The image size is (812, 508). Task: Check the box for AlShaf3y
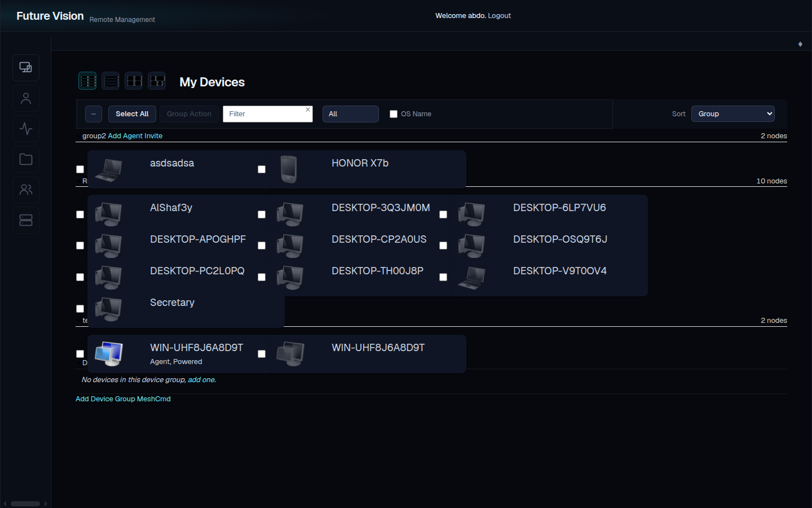click(x=80, y=214)
